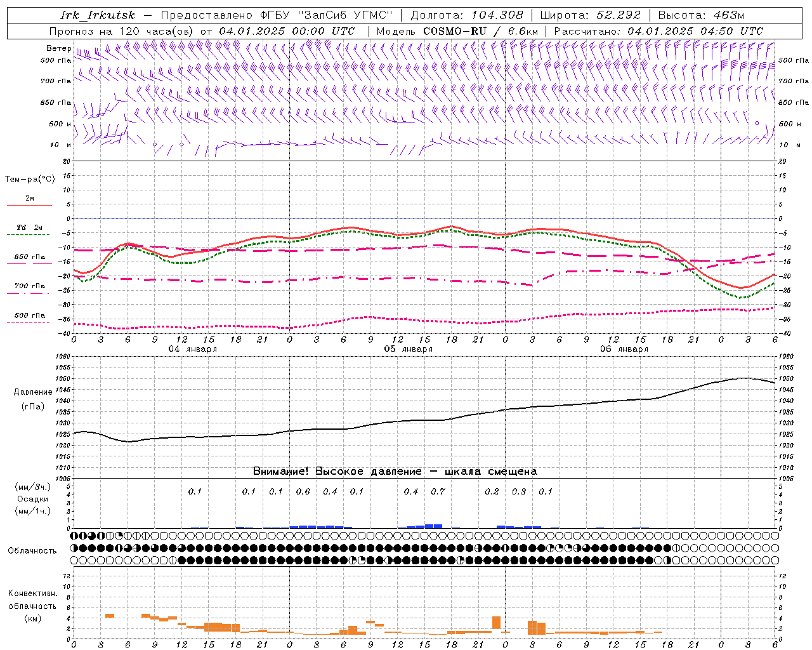
Task: Select the Td 2м dew point legend entry
Action: pos(29,230)
